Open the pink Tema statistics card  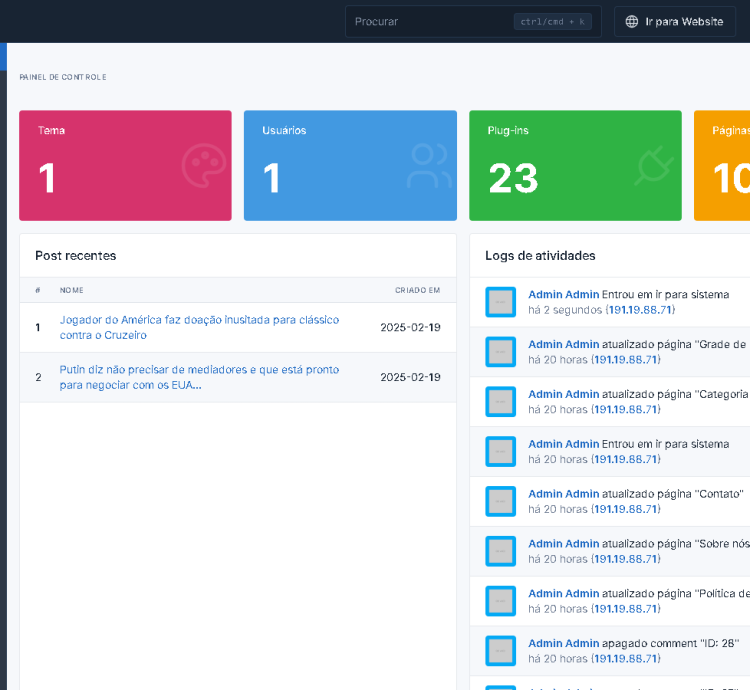125,165
